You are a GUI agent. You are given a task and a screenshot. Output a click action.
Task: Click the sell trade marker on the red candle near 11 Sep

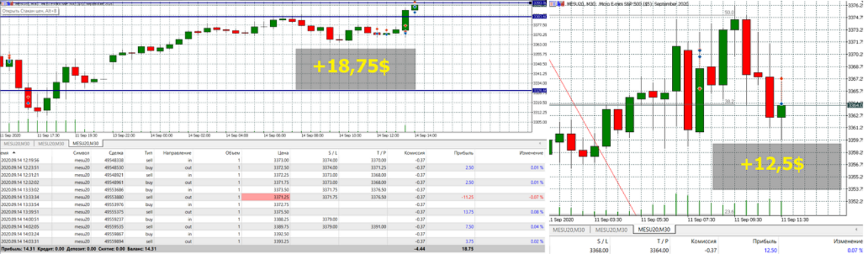(27, 97)
